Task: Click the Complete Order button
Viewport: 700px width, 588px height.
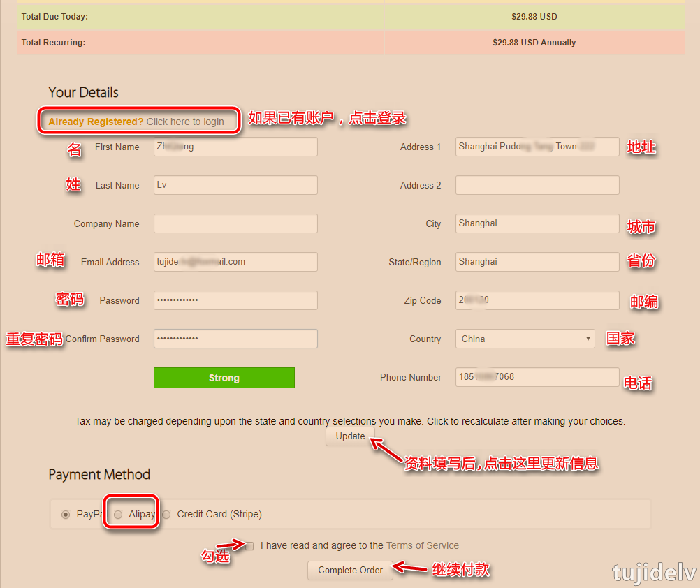Action: [x=350, y=571]
